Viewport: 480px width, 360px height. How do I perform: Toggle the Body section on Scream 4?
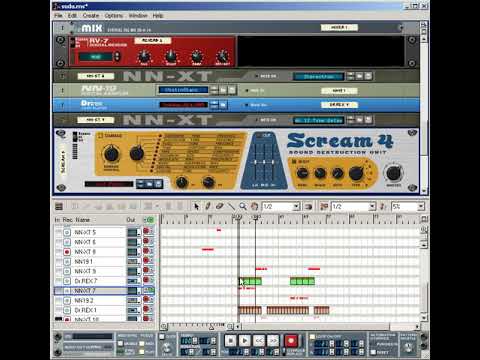294,162
